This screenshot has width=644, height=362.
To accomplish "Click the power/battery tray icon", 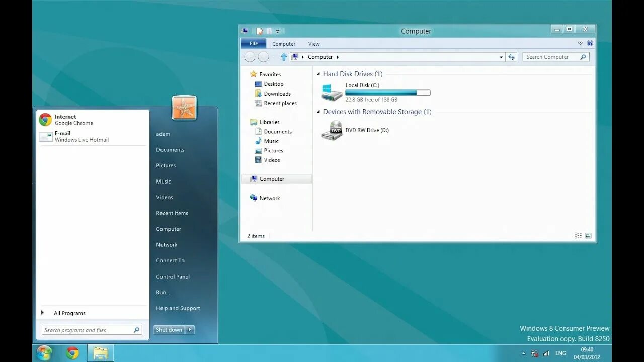I will [x=535, y=353].
